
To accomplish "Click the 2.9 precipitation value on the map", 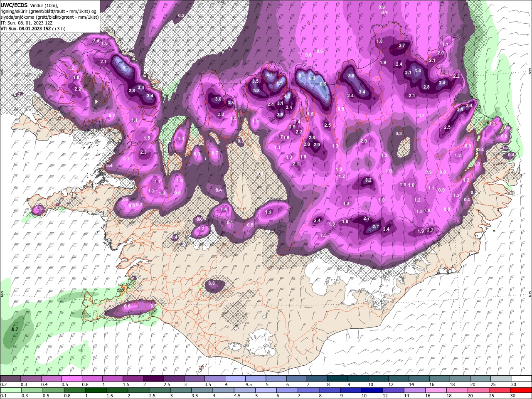I will [x=317, y=145].
